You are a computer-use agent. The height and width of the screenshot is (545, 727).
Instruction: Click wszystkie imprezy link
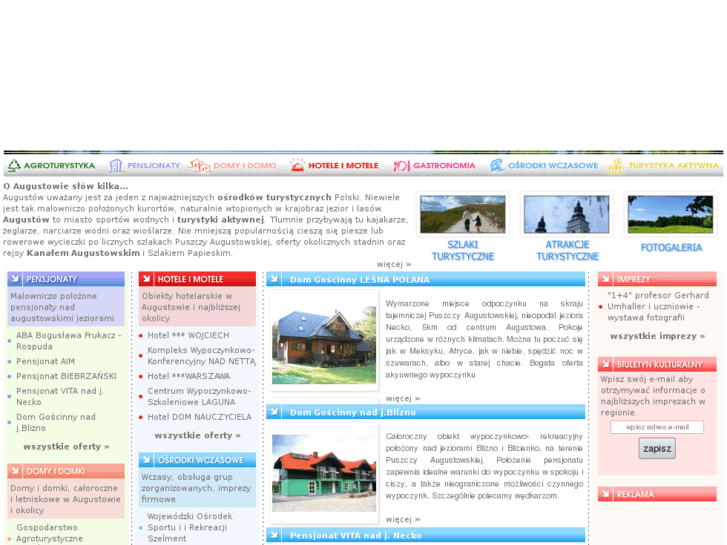657,336
